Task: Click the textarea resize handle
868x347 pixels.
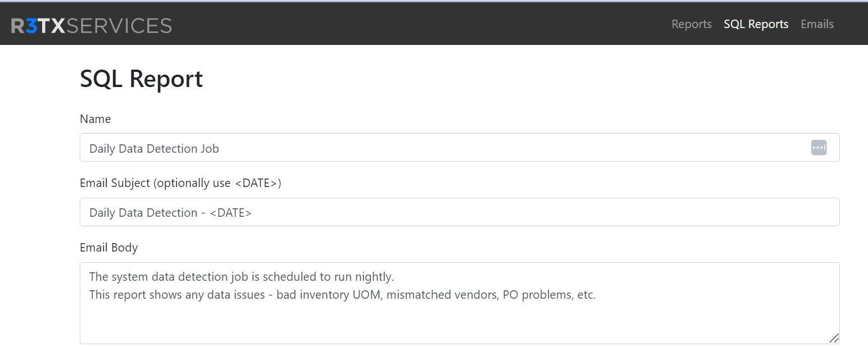Action: pyautogui.click(x=834, y=339)
